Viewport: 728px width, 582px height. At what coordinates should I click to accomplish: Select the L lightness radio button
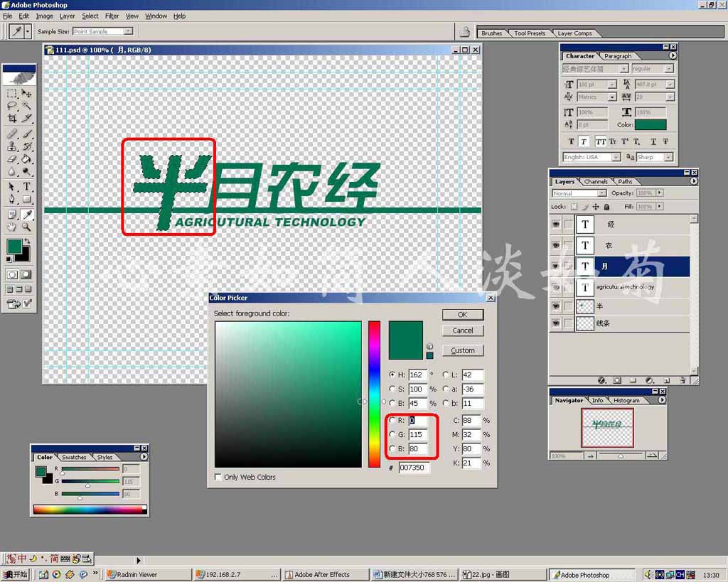click(x=446, y=374)
